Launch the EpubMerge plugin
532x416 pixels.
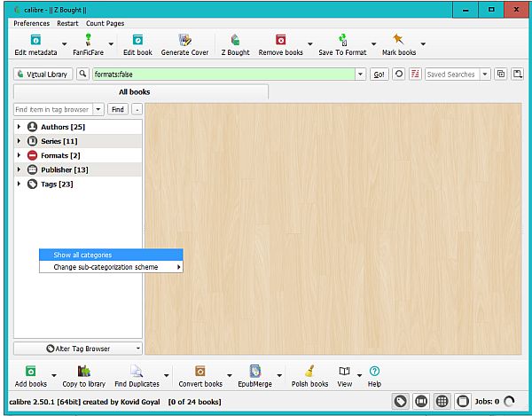pos(254,376)
